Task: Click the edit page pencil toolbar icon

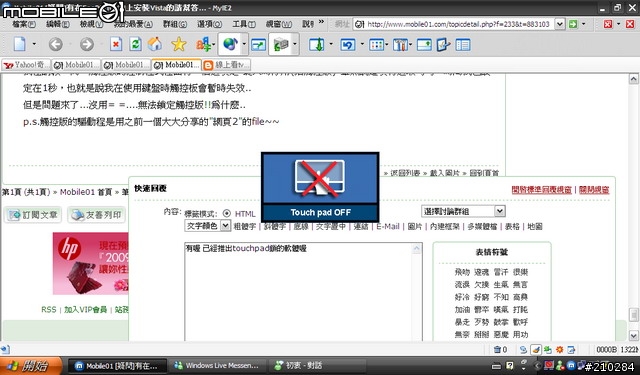Action: click(443, 44)
